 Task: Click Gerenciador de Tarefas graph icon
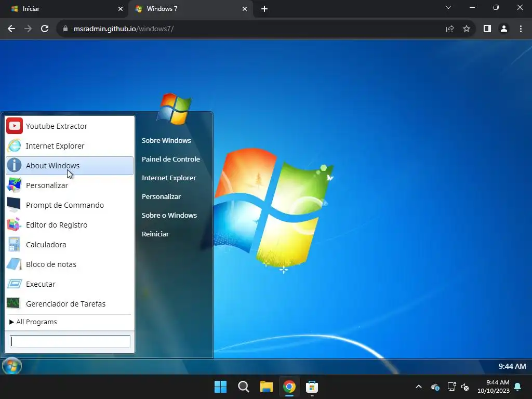point(14,303)
